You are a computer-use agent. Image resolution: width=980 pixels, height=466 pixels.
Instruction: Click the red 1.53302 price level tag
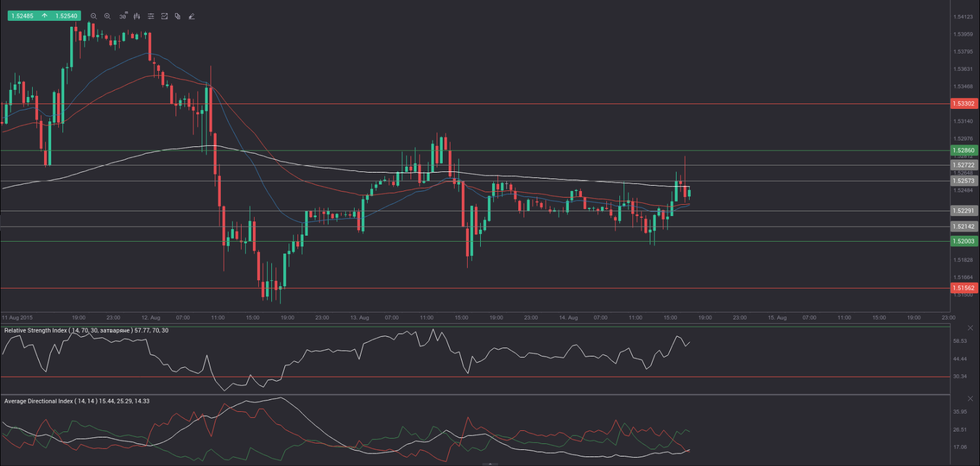pyautogui.click(x=963, y=104)
